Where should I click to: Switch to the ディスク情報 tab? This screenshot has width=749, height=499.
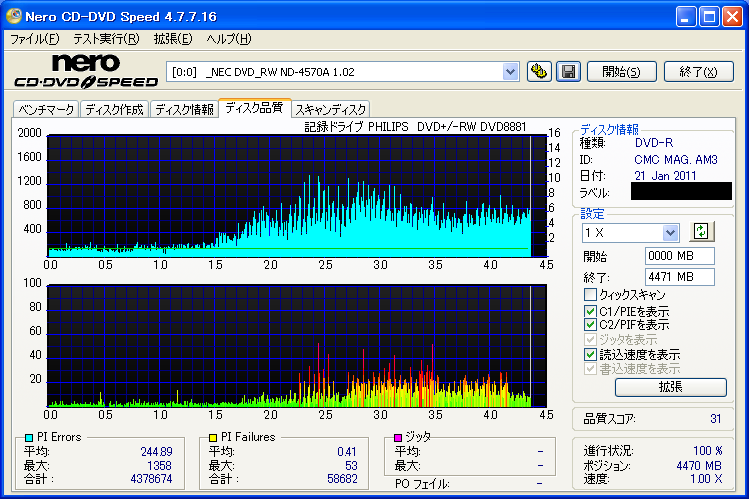coord(184,109)
